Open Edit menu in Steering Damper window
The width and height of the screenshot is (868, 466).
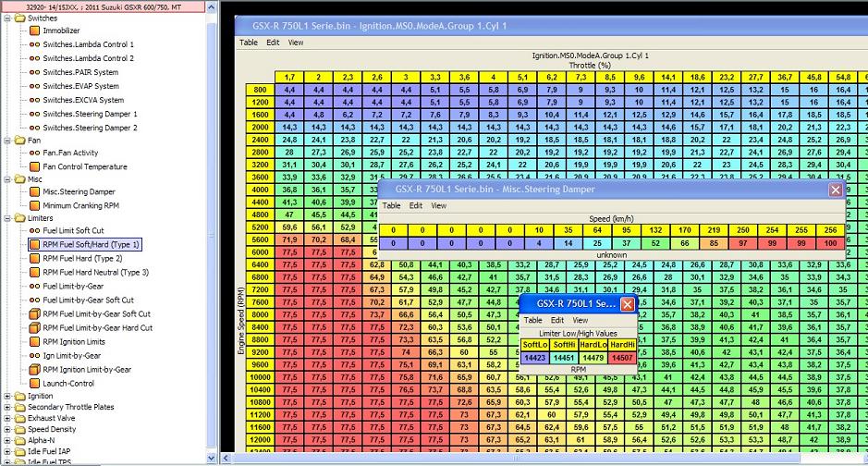coord(416,206)
